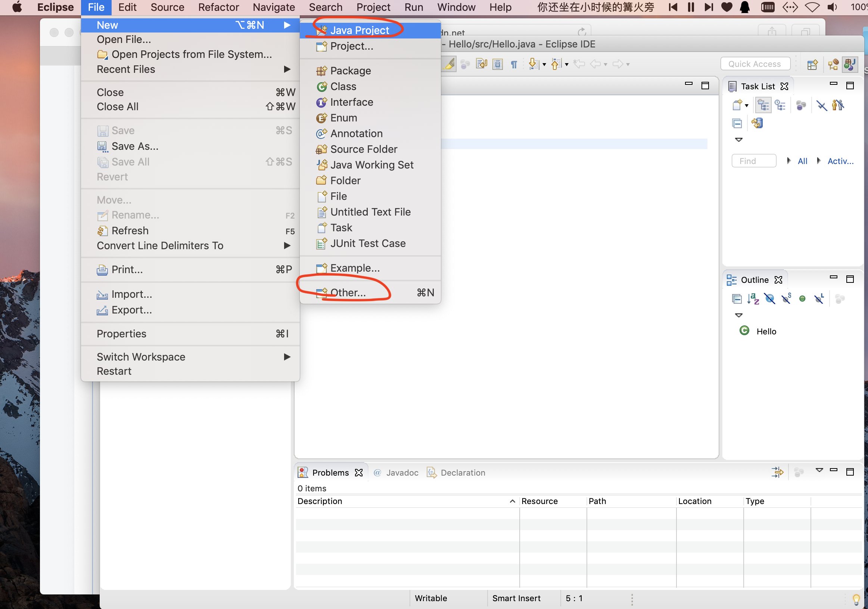
Task: Choose Project... in New submenu
Action: 370,46
